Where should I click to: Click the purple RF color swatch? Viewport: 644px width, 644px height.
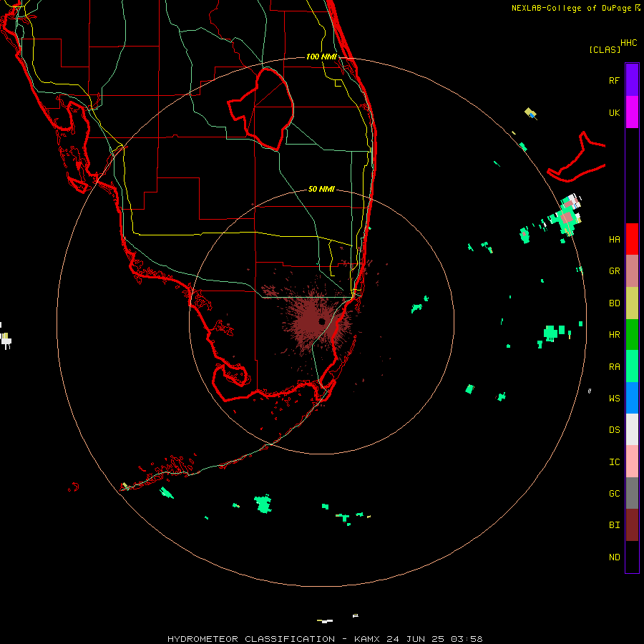pos(632,80)
